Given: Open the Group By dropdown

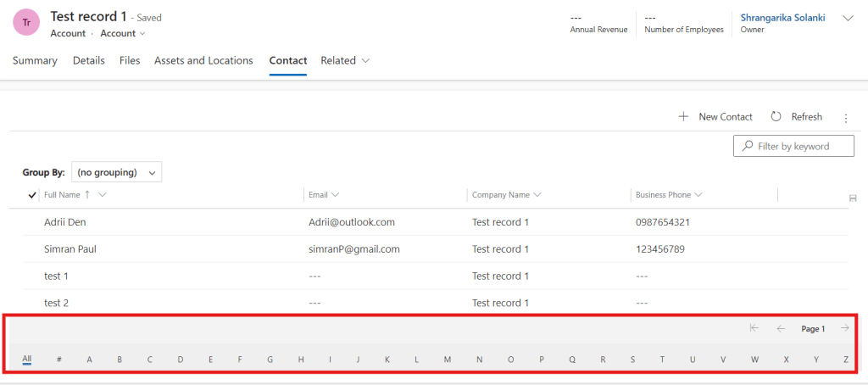Looking at the screenshot, I should click(x=117, y=172).
